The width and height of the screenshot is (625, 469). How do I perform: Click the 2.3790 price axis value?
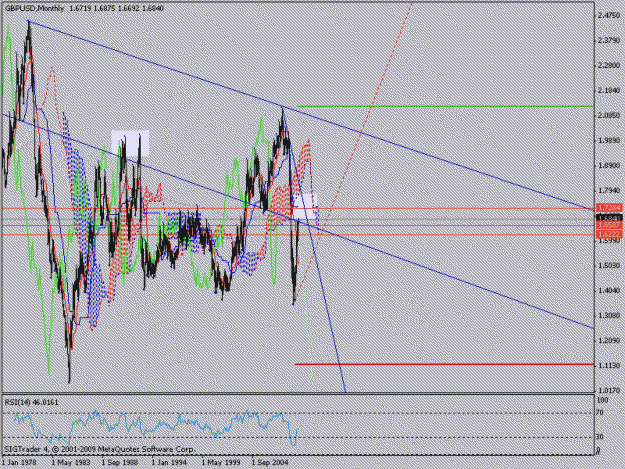point(609,40)
